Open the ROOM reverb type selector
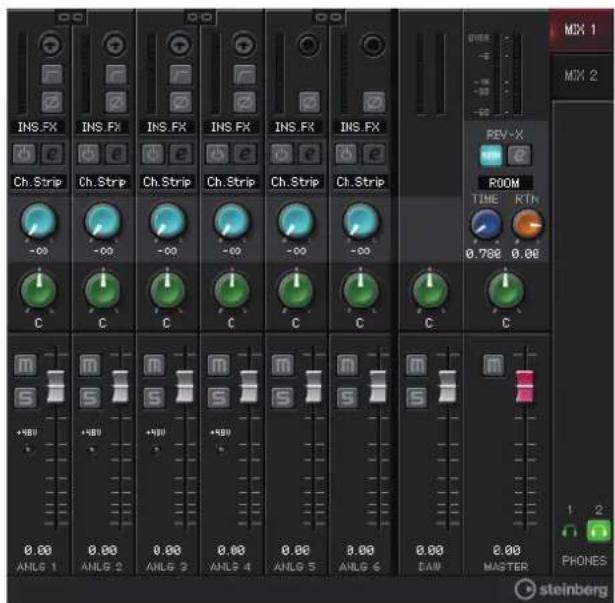Screen dimensions: 615x603 505,183
